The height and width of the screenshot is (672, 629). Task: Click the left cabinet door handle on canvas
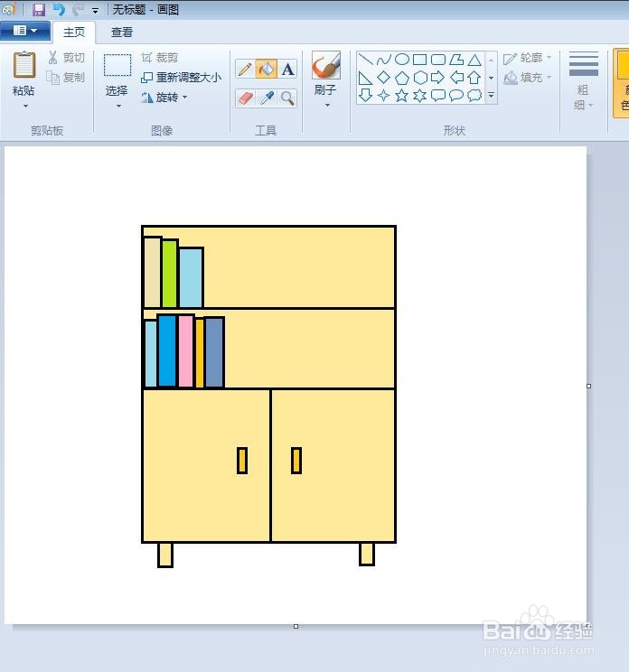pos(242,461)
